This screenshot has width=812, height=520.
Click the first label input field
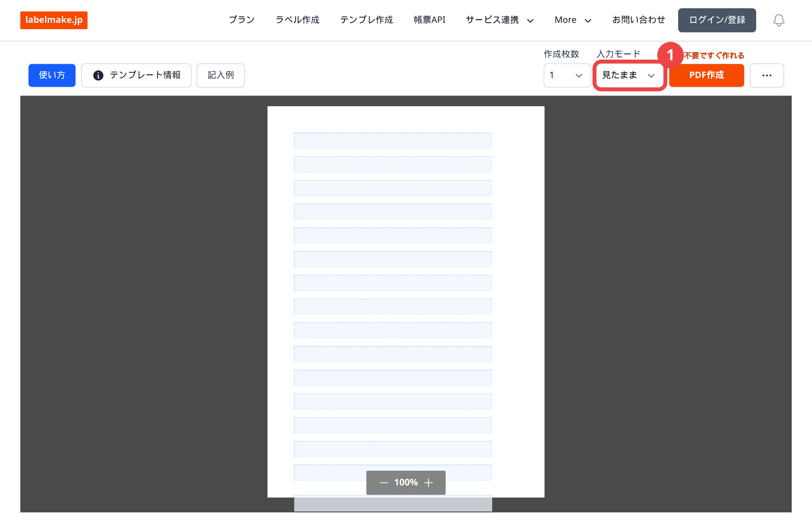(393, 140)
